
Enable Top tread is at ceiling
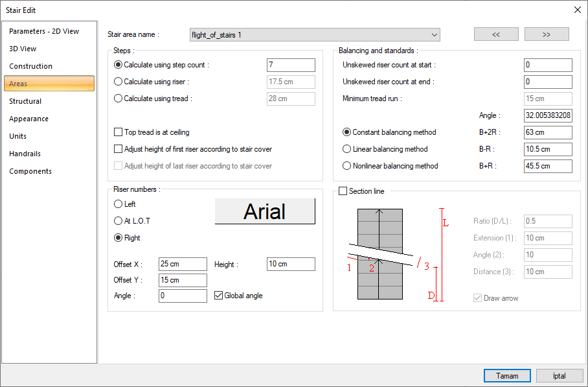click(x=118, y=132)
